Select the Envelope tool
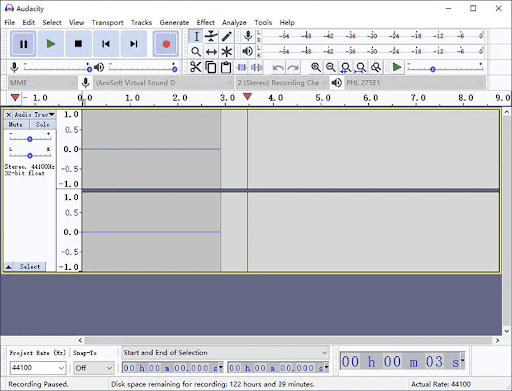512x391 pixels. tap(211, 36)
